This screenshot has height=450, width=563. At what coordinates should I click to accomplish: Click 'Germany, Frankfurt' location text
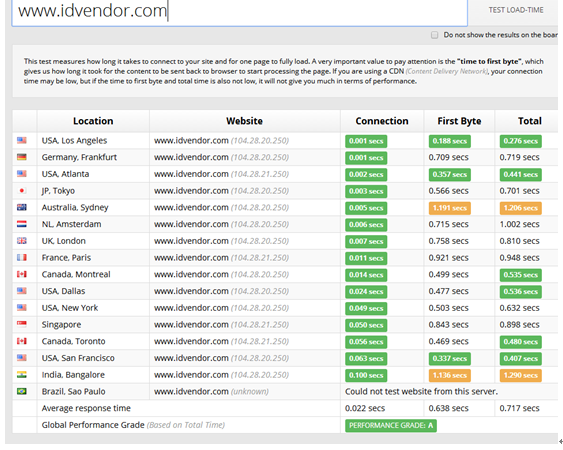click(79, 157)
